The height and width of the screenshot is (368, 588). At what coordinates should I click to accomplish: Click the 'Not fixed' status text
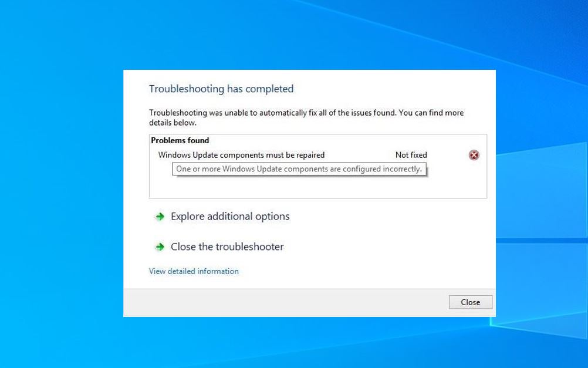[x=411, y=155]
